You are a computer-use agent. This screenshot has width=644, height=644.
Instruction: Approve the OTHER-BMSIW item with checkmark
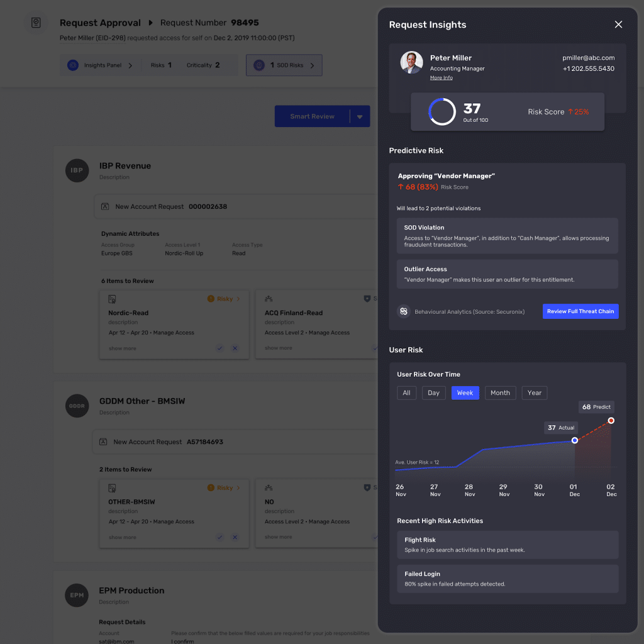pyautogui.click(x=219, y=537)
